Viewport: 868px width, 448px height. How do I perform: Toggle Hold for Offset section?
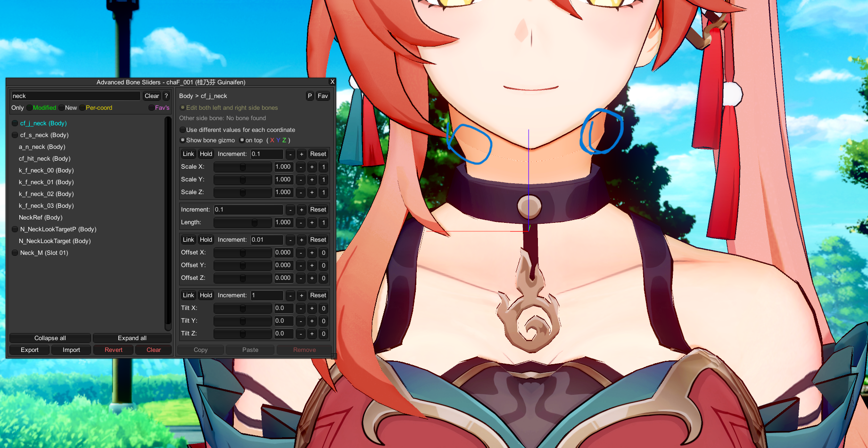click(206, 240)
